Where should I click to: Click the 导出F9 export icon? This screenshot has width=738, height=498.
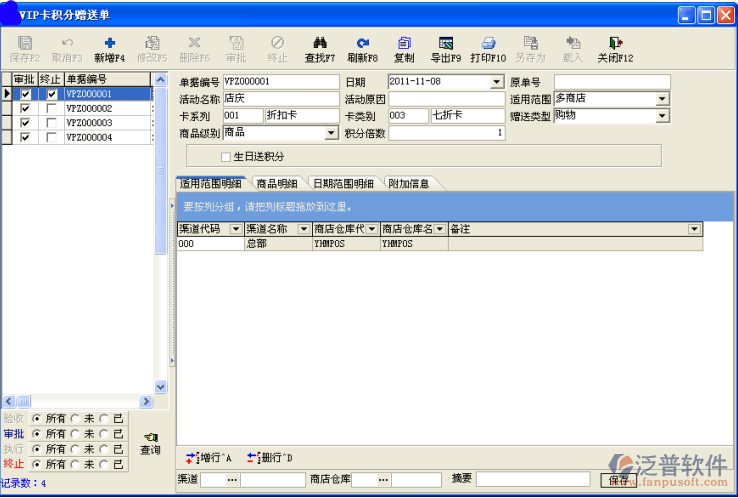(446, 43)
